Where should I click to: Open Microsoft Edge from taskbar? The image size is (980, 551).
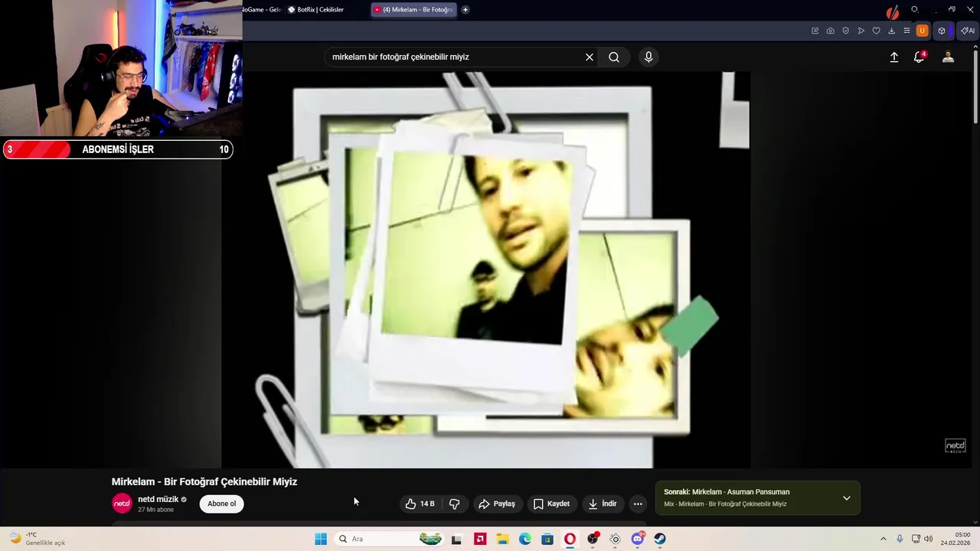[x=525, y=539]
